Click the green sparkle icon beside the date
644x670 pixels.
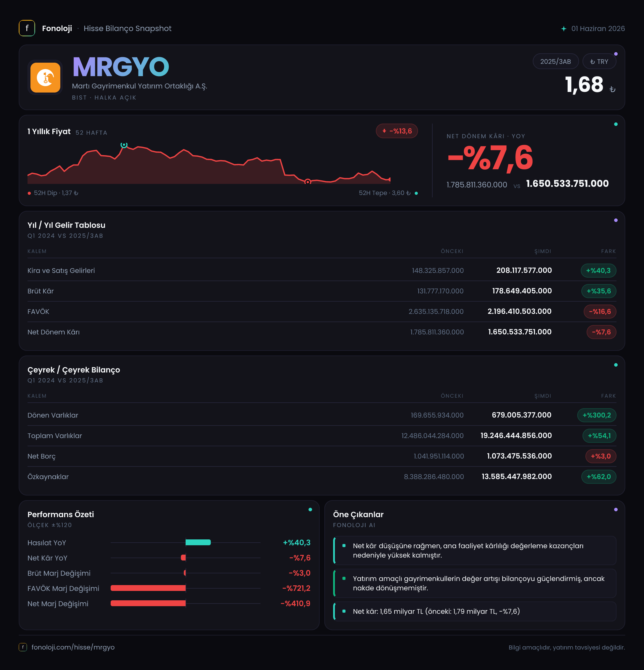tap(564, 29)
